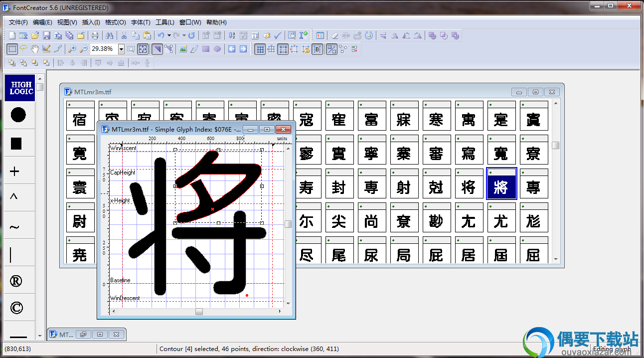644x358 pixels.
Task: Open a font with the folder icon
Action: pos(35,35)
